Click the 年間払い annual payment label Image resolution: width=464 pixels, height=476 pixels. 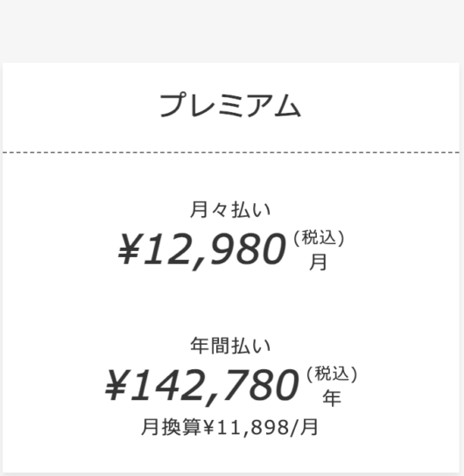pos(230,346)
